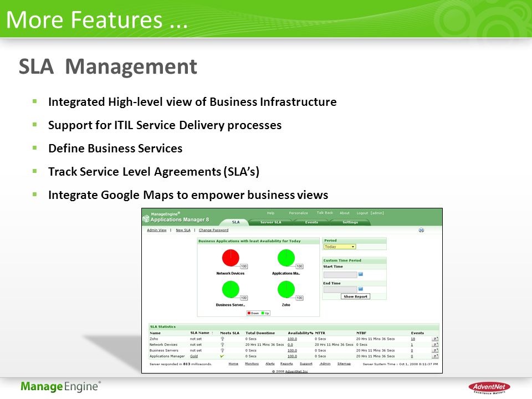Click the footer Home link
Image resolution: width=532 pixels, height=399 pixels.
pos(233,364)
